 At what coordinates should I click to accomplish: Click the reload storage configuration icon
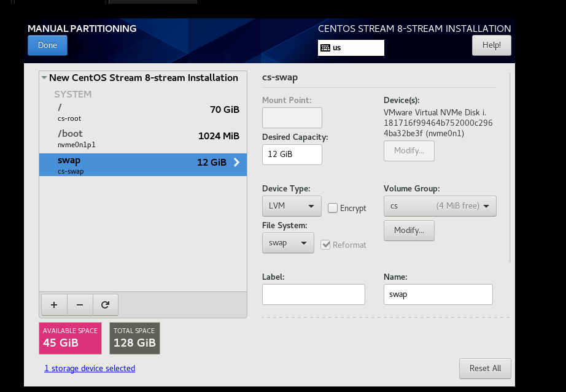(105, 305)
